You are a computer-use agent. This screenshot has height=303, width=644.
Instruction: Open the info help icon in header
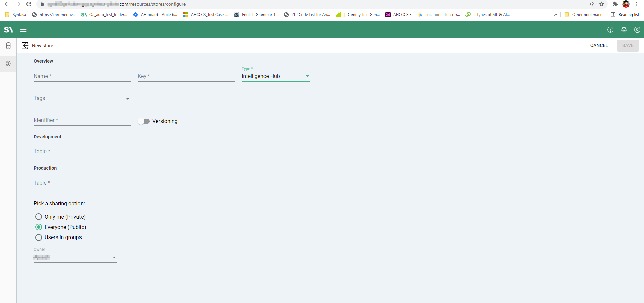(610, 30)
